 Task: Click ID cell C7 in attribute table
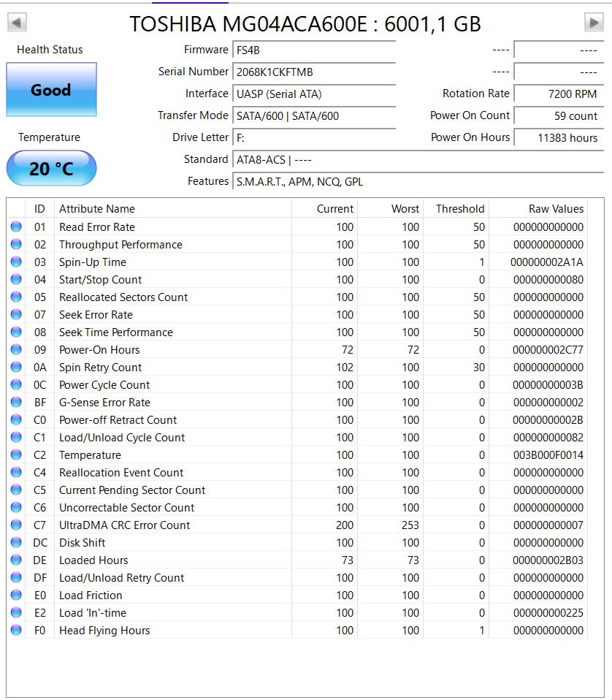click(x=39, y=525)
